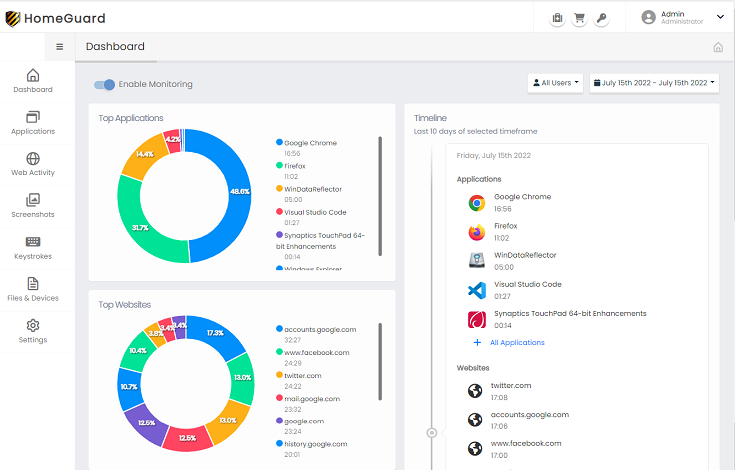The image size is (735, 470).
Task: Open the All Applications link
Action: (517, 343)
